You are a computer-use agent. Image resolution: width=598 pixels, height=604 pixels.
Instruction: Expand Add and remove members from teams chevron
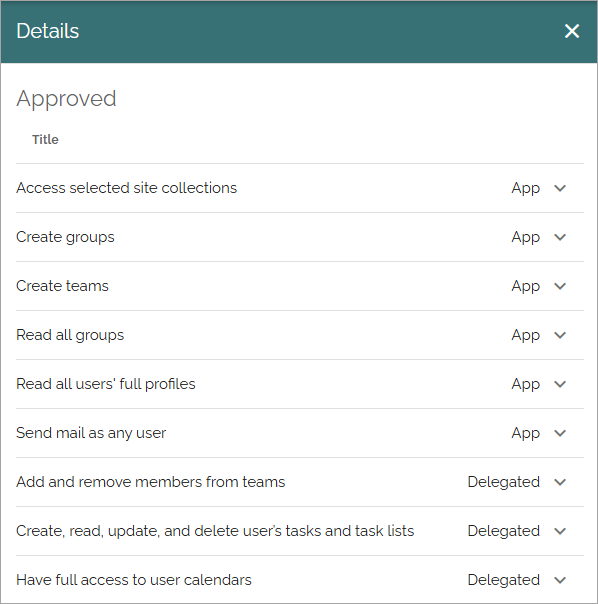click(560, 482)
